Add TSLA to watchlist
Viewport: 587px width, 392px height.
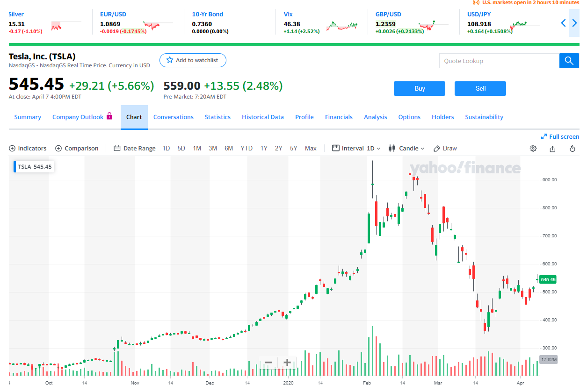coord(192,60)
